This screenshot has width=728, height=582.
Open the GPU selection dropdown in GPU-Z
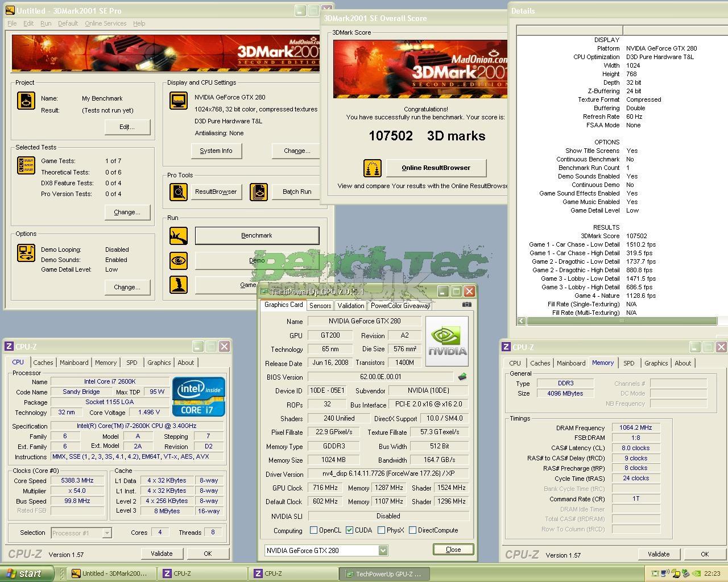pyautogui.click(x=383, y=550)
